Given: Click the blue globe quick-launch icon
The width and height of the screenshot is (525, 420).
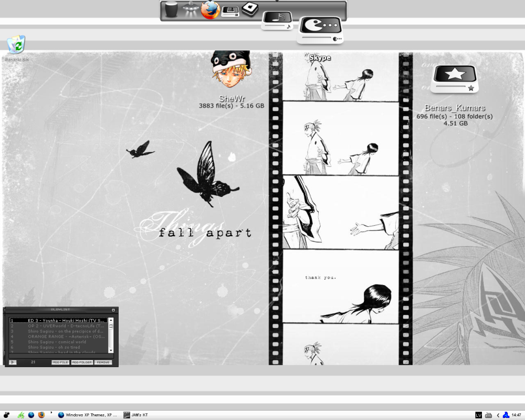Looking at the screenshot, I should point(31,415).
